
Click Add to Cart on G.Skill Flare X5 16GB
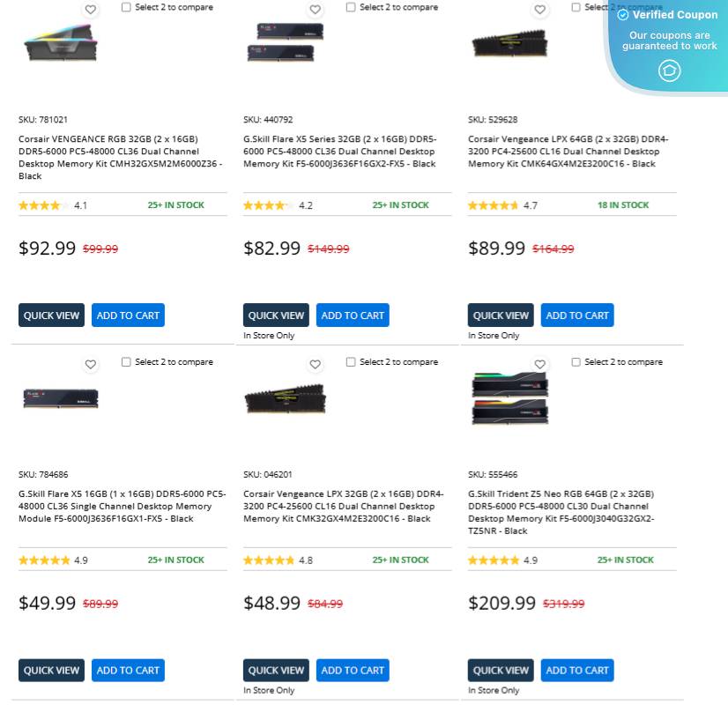[128, 670]
